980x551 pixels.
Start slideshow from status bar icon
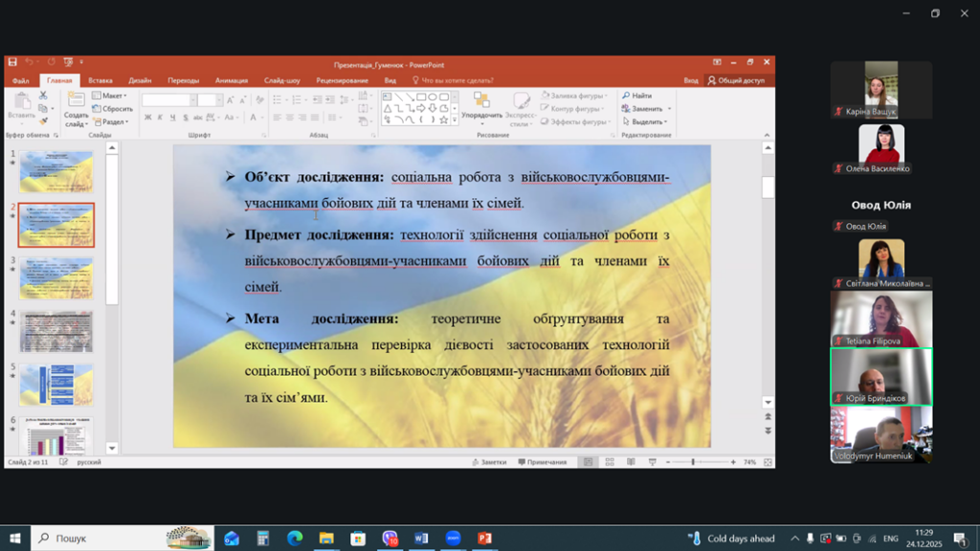point(651,462)
